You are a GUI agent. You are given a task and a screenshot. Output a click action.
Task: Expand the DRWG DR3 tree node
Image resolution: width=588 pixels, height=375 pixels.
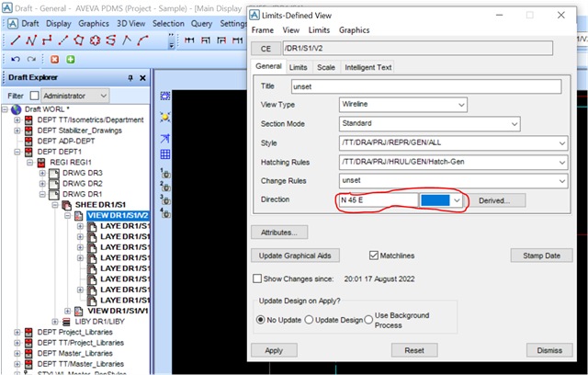[x=42, y=173]
